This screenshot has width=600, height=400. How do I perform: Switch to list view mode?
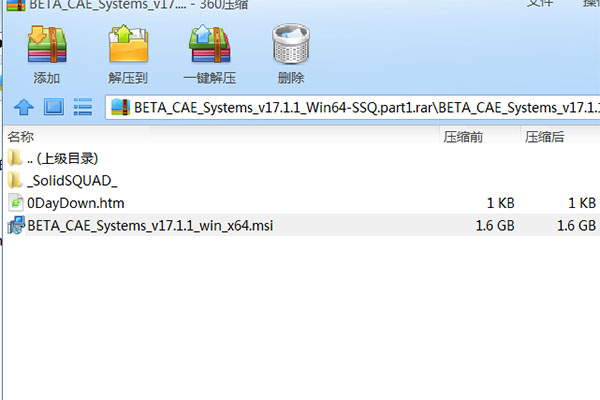pyautogui.click(x=83, y=107)
